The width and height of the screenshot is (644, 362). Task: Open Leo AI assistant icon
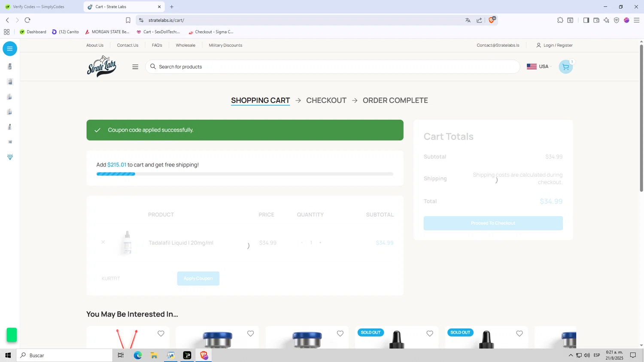[x=606, y=20]
